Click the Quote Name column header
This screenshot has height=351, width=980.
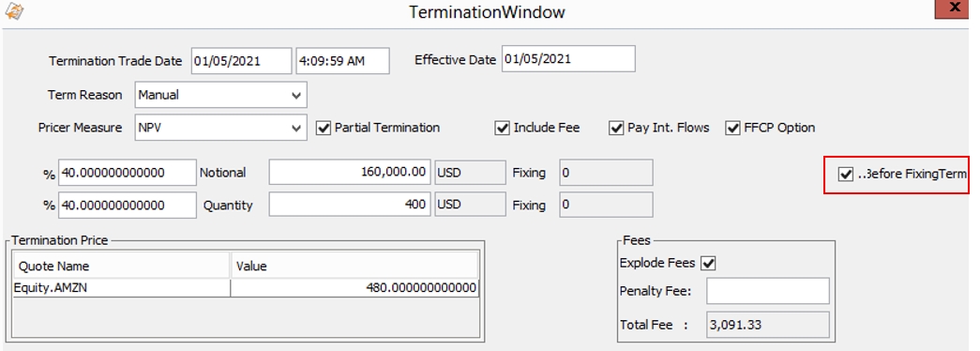pos(121,266)
